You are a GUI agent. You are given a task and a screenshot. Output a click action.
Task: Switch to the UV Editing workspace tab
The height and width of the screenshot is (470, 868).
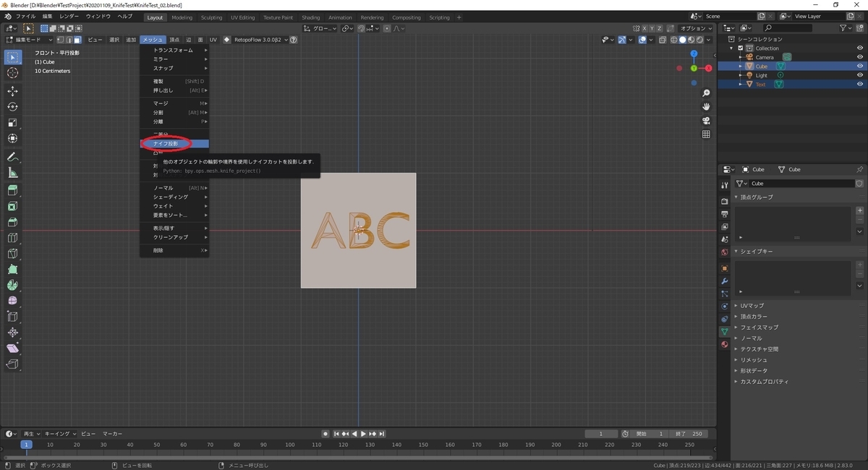point(243,17)
